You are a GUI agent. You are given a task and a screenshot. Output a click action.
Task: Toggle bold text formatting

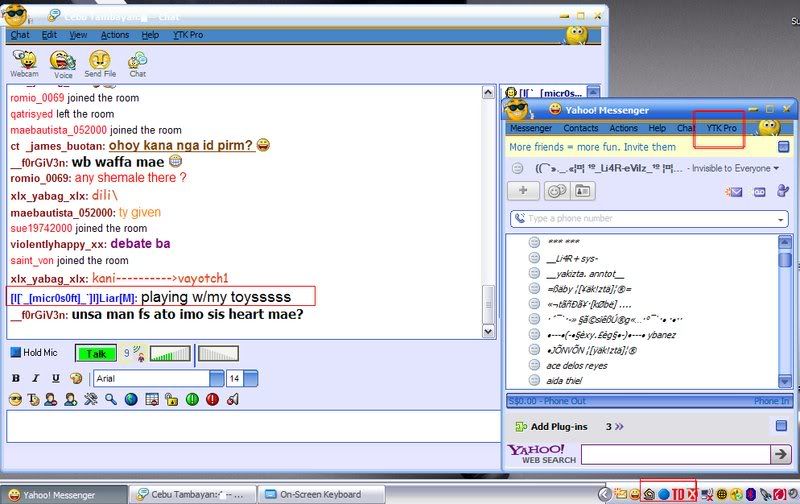(x=16, y=378)
